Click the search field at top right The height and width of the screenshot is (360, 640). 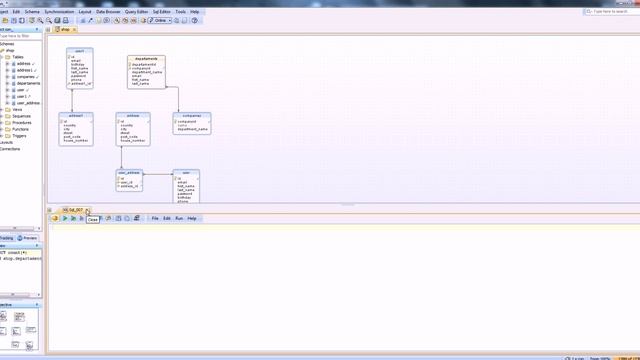point(612,12)
